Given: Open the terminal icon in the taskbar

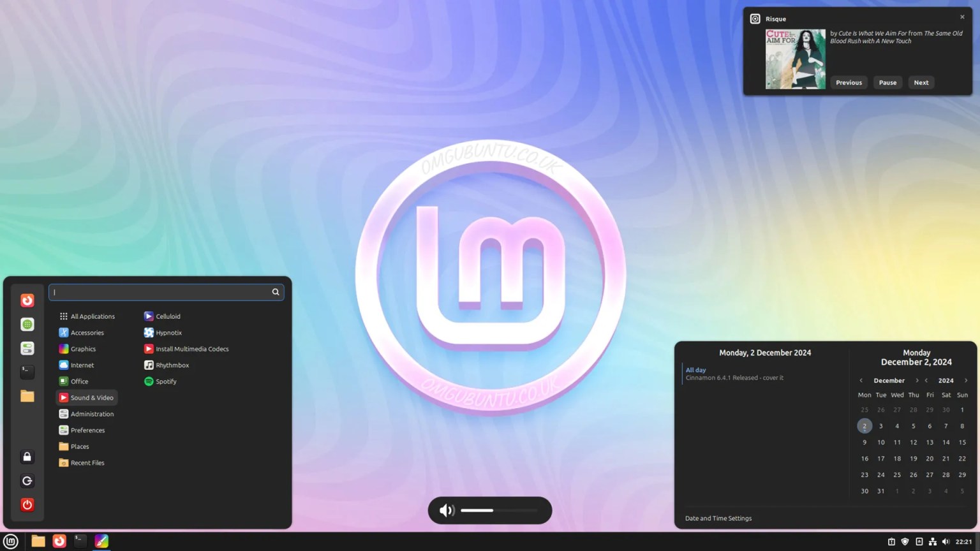Looking at the screenshot, I should click(80, 541).
